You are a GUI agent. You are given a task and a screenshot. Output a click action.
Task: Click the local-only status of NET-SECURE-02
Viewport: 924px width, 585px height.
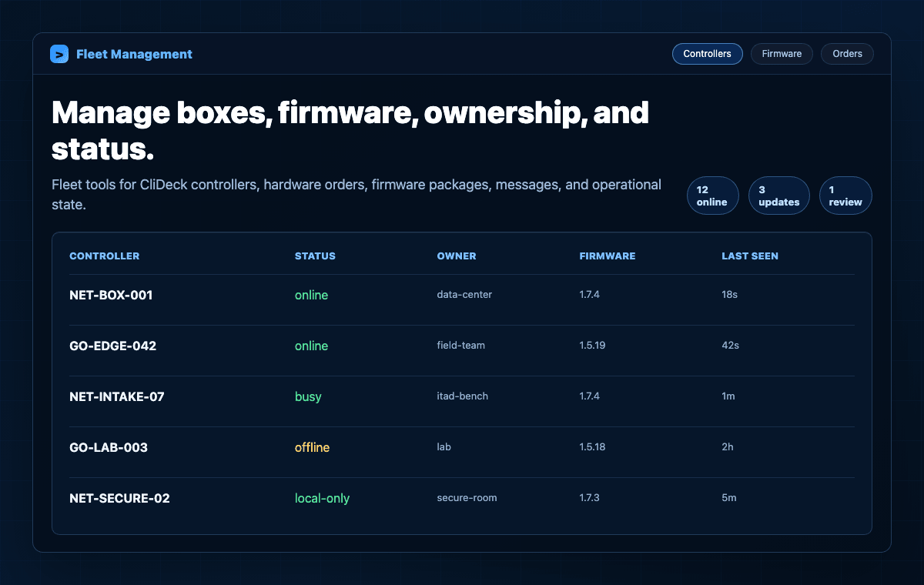(322, 498)
